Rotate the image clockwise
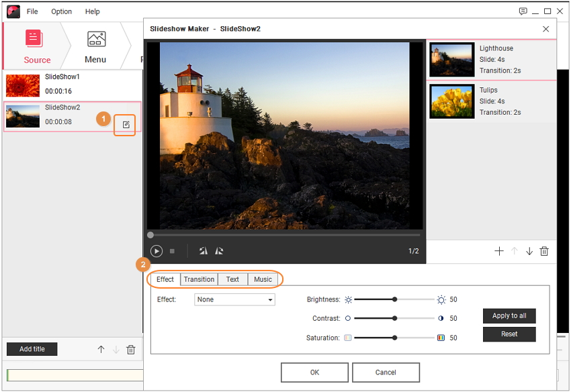571x392 pixels. click(x=219, y=251)
